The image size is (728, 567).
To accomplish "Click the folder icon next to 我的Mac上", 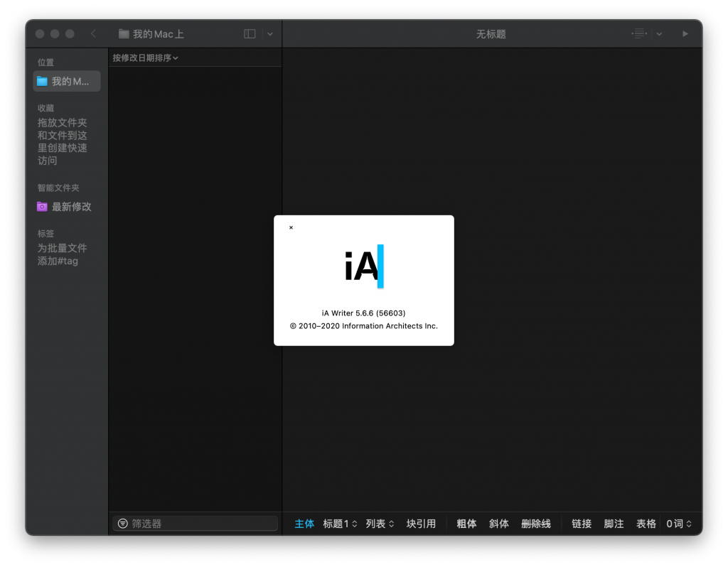I will tap(124, 34).
